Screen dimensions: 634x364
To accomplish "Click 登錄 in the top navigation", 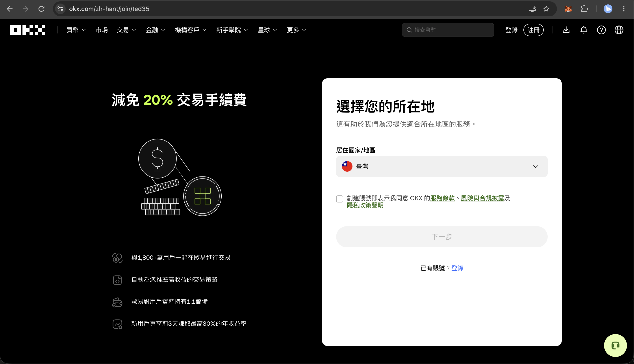I will (511, 30).
